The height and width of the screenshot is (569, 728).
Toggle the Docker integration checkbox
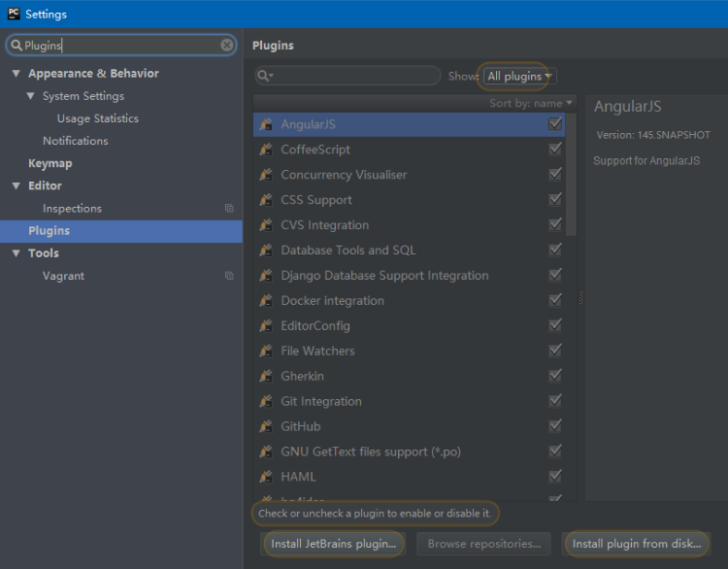555,300
